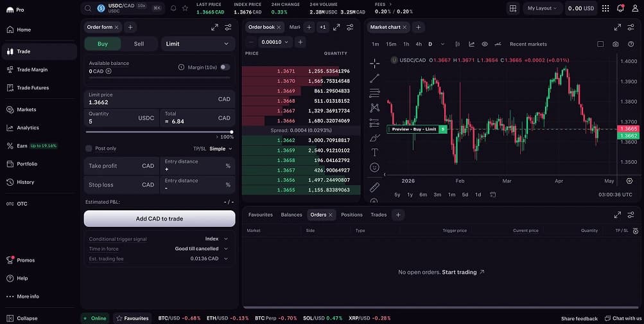Click Share feedback link
This screenshot has height=324, width=644.
[x=579, y=318]
